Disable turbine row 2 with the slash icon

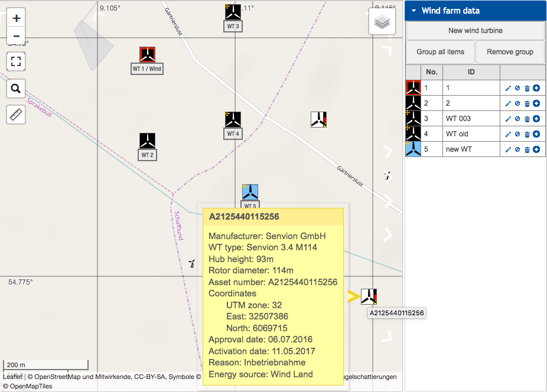tap(517, 103)
